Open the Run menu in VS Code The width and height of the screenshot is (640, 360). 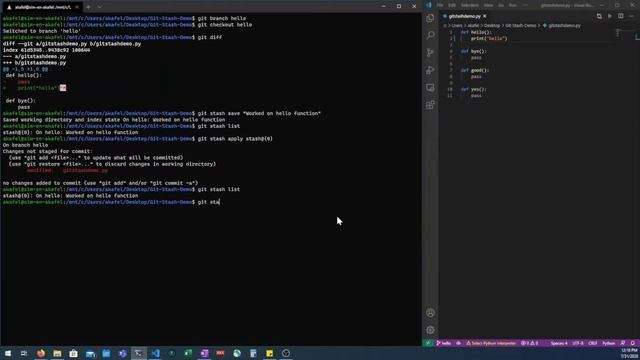pos(513,5)
